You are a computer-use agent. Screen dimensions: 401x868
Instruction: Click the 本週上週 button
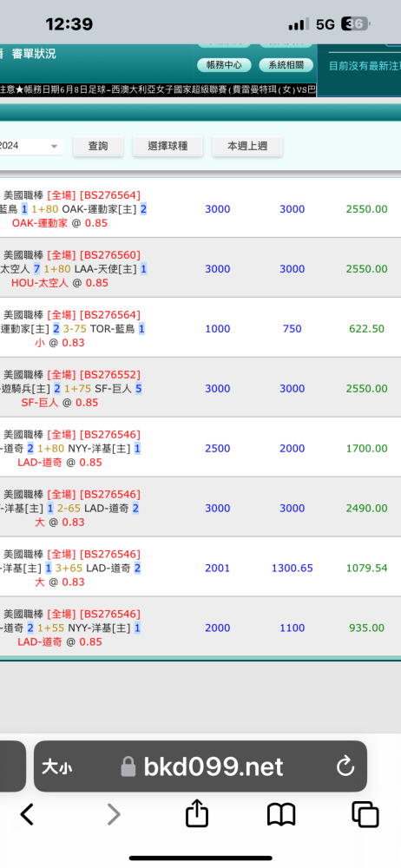247,146
